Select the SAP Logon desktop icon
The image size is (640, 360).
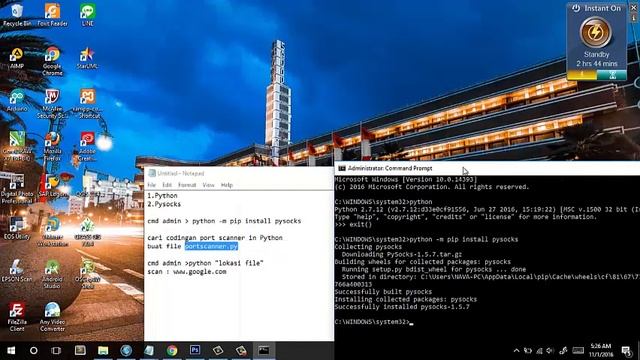pos(52,186)
